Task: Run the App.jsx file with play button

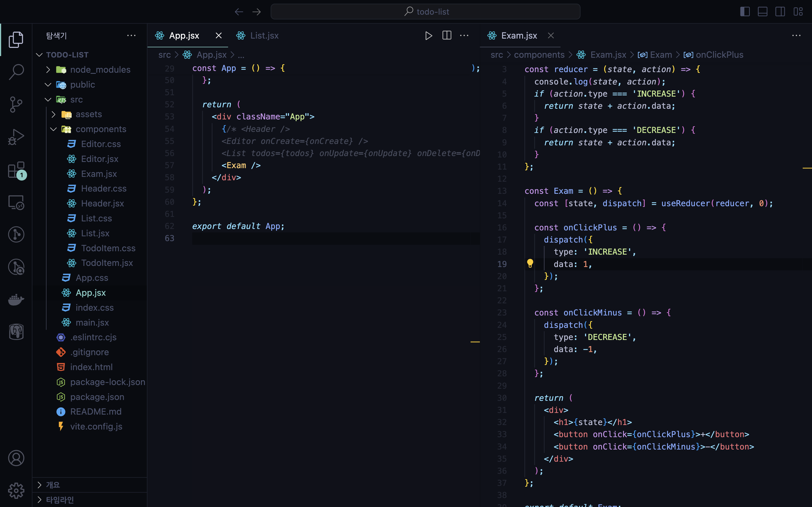Action: point(429,35)
